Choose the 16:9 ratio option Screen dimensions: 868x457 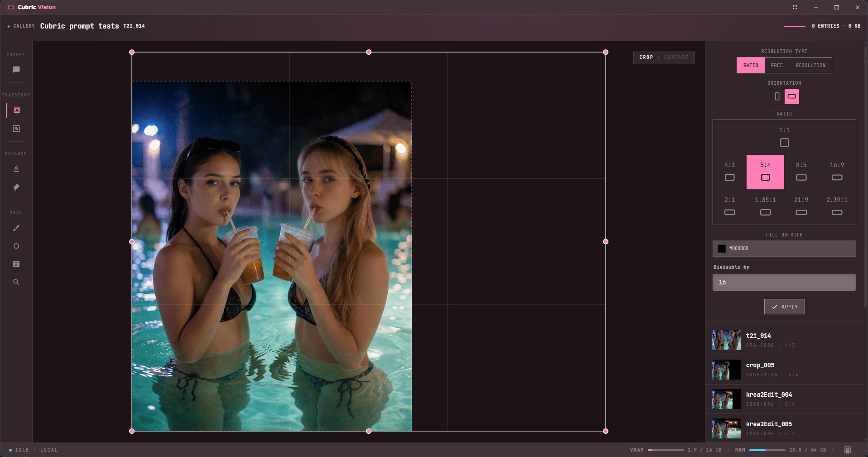pos(837,172)
